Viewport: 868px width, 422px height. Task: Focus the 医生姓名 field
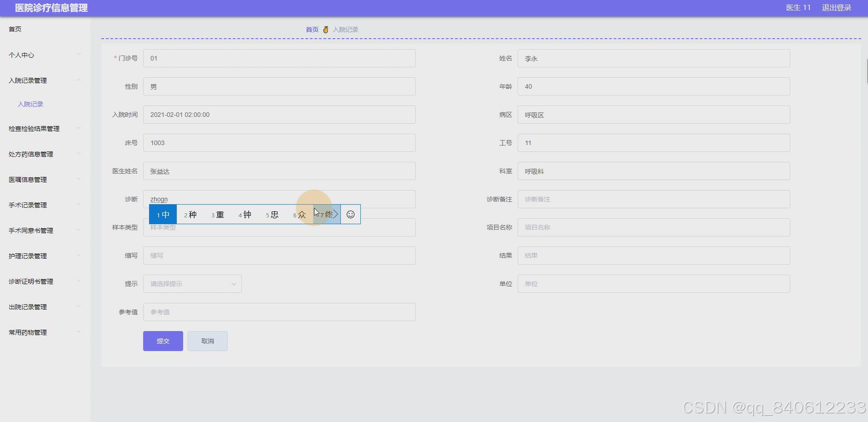click(279, 171)
